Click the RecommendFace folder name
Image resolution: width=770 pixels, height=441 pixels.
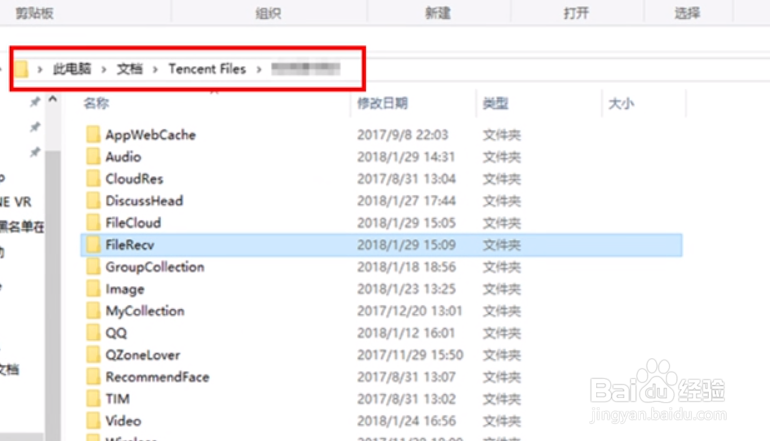[158, 377]
